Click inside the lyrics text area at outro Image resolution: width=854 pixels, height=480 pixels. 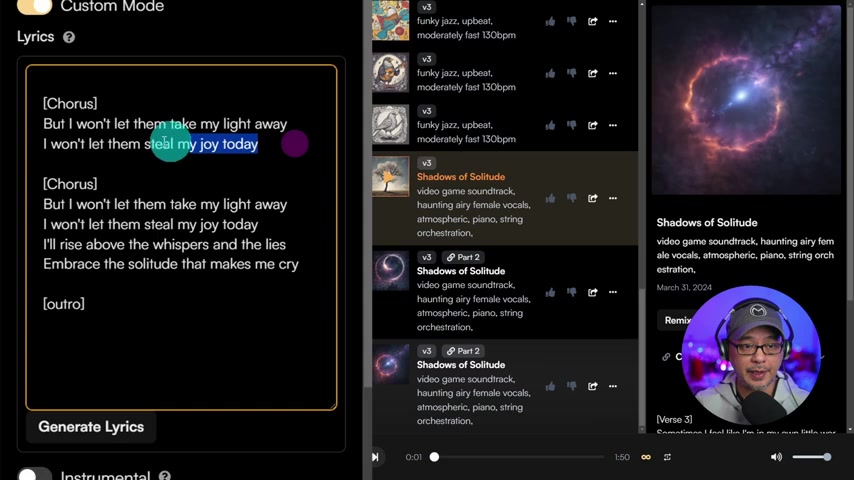click(x=64, y=304)
